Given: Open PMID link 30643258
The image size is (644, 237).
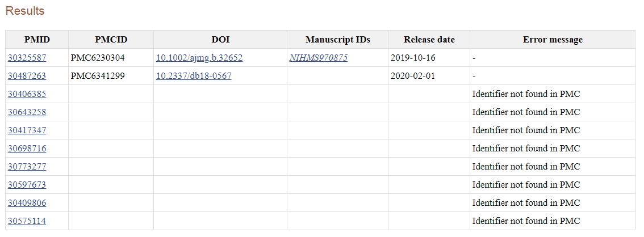Looking at the screenshot, I should coord(27,112).
